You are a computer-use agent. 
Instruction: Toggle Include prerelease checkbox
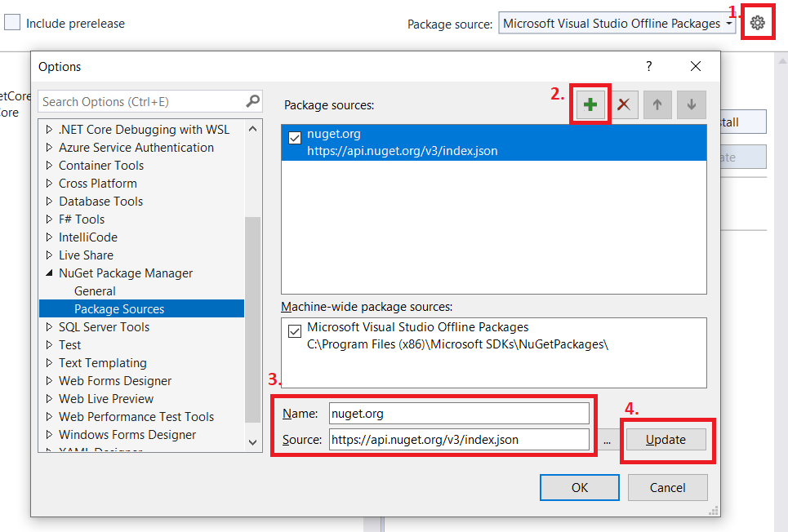coord(12,23)
